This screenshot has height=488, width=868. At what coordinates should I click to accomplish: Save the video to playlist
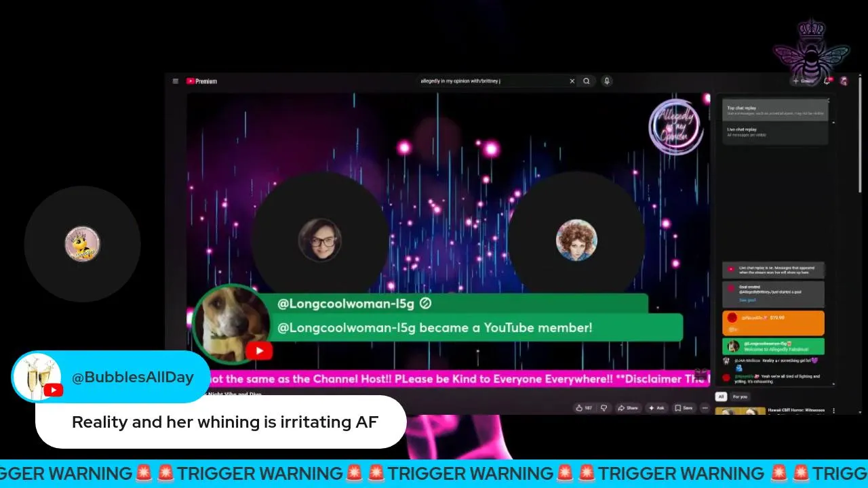[x=684, y=408]
